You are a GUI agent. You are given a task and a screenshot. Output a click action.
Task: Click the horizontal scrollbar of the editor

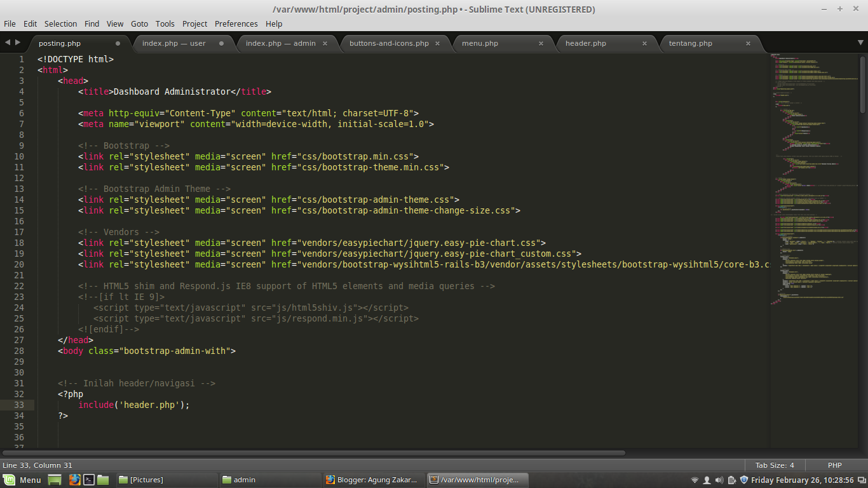(x=314, y=453)
